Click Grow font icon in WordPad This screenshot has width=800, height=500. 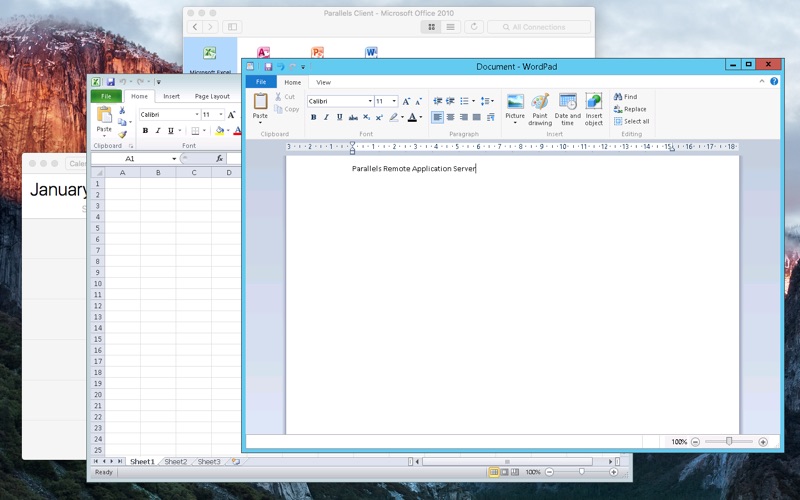(406, 102)
